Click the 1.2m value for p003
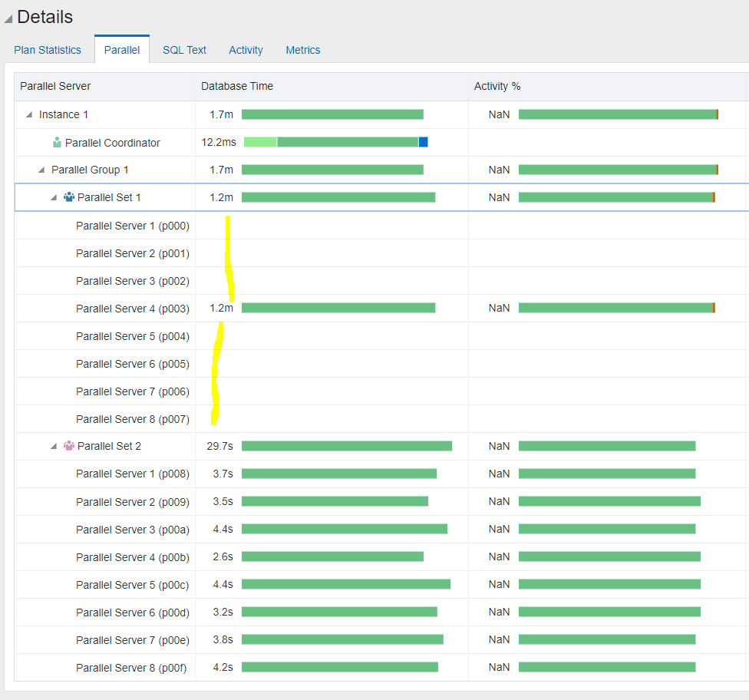 coord(221,308)
